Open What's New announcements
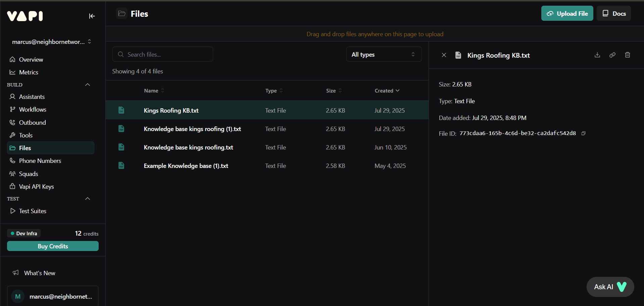644x306 pixels. pos(39,273)
